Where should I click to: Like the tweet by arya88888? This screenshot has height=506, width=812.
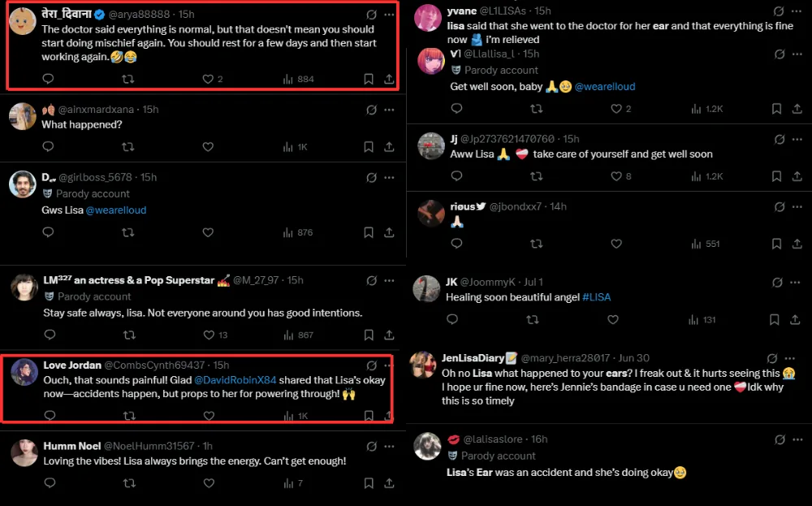tap(208, 79)
